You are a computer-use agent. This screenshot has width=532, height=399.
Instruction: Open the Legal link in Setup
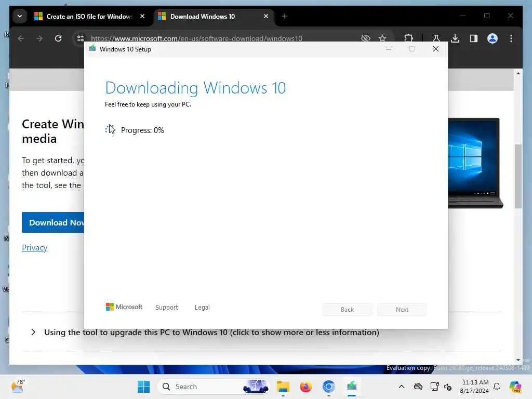coord(202,307)
